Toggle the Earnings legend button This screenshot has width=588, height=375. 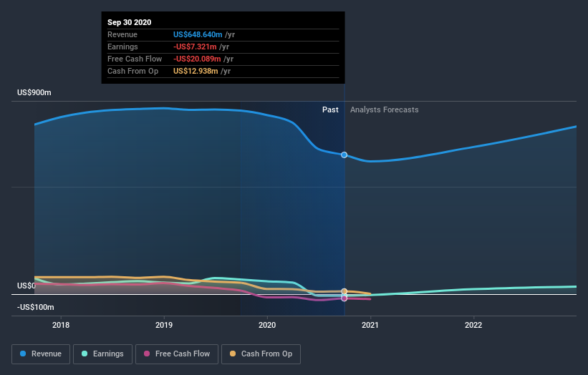click(102, 354)
